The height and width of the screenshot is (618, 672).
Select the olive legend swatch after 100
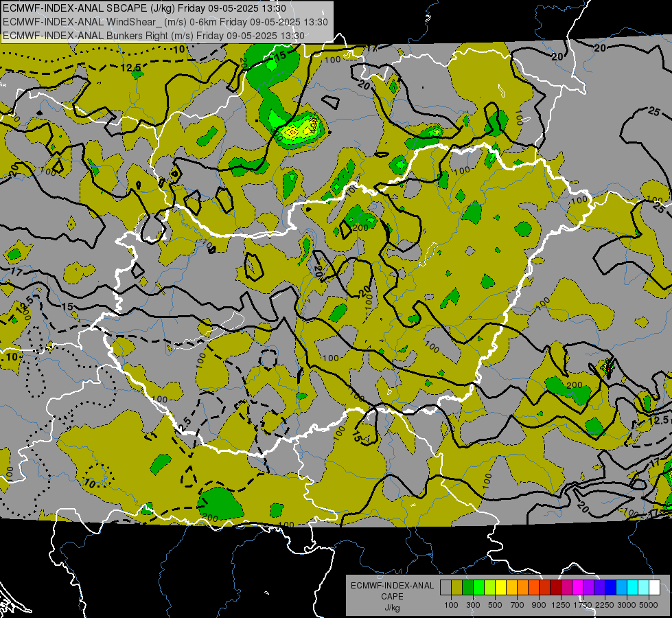(x=456, y=588)
